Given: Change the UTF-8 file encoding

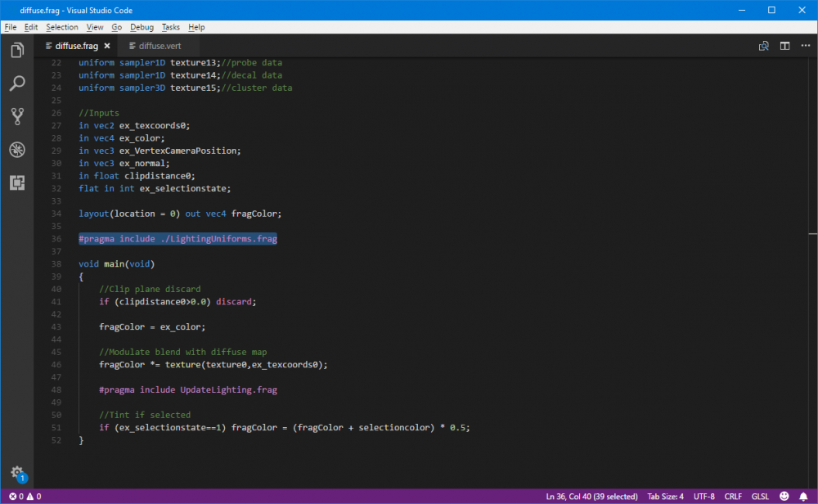Looking at the screenshot, I should (x=703, y=496).
